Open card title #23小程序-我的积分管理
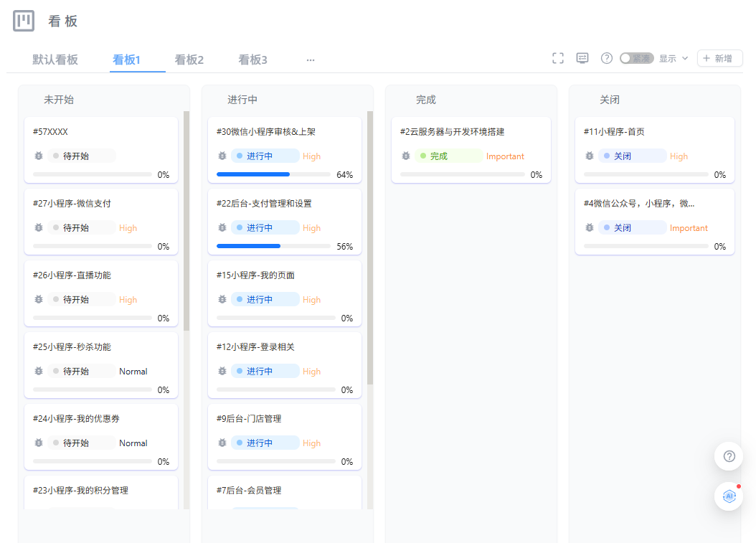Viewport: 756px width, 543px height. pyautogui.click(x=80, y=491)
